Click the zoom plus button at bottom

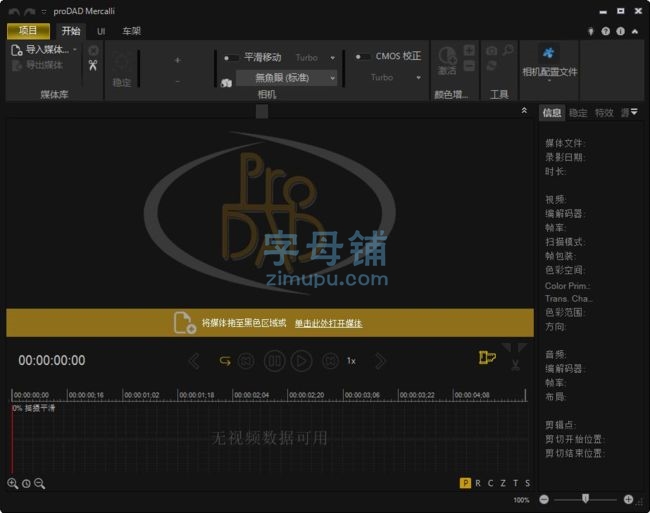628,499
